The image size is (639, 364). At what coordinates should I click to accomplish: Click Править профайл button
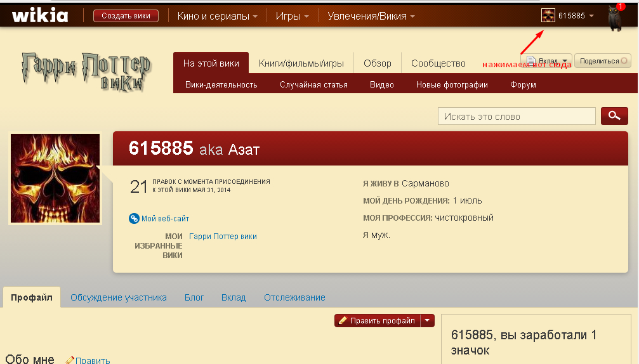point(378,320)
